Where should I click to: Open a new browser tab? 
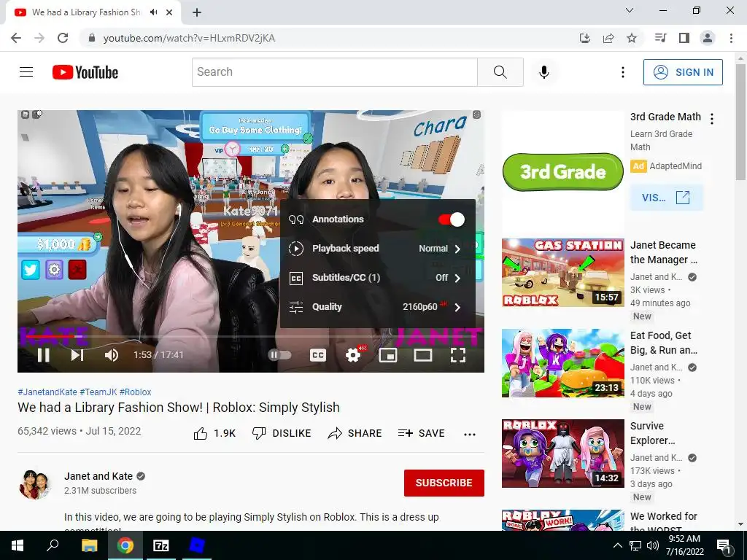coord(197,12)
